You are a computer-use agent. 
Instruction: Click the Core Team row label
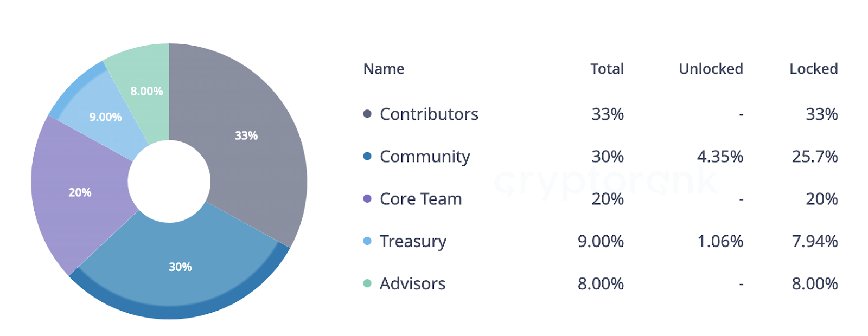pyautogui.click(x=420, y=199)
